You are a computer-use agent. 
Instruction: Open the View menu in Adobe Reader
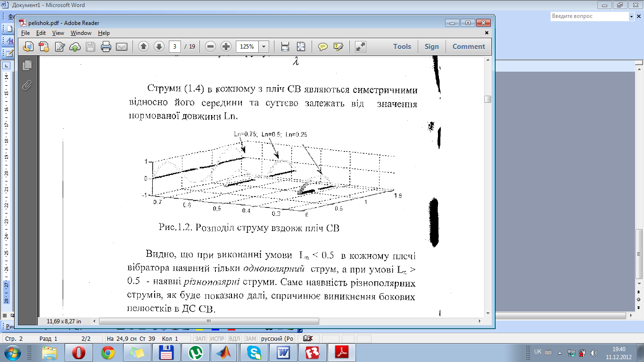coord(58,33)
